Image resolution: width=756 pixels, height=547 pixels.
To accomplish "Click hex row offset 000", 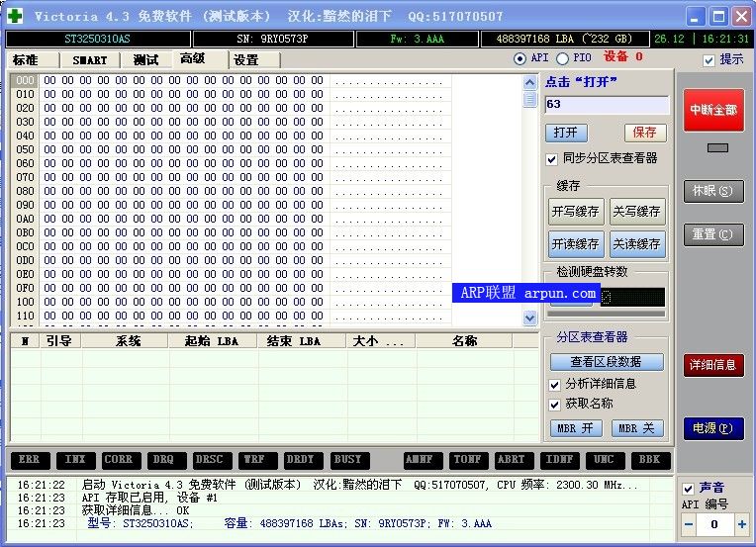I will [25, 80].
